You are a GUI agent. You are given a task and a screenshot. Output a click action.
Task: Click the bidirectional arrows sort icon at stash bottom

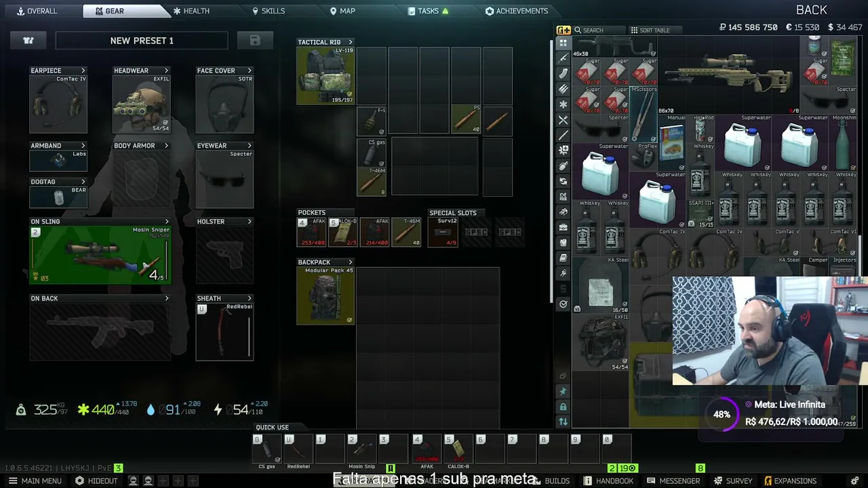[563, 422]
